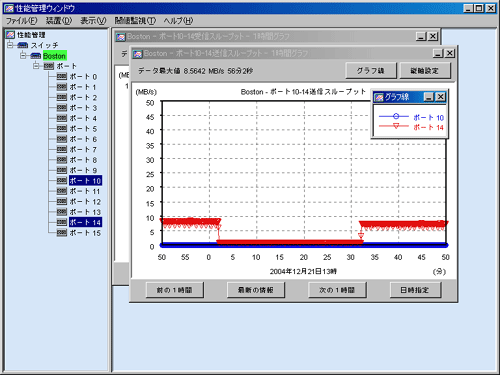
Task: Click the スイッチ node icon
Action: [23, 45]
